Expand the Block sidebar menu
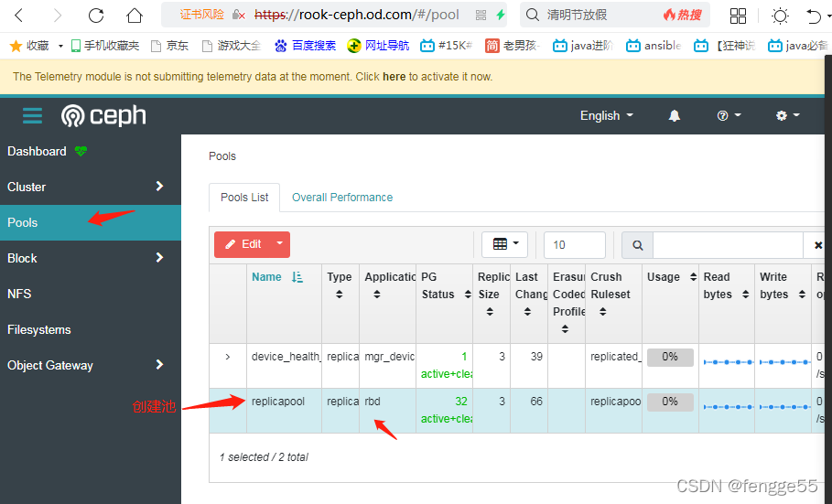Screen dimensions: 832x504 (91, 258)
